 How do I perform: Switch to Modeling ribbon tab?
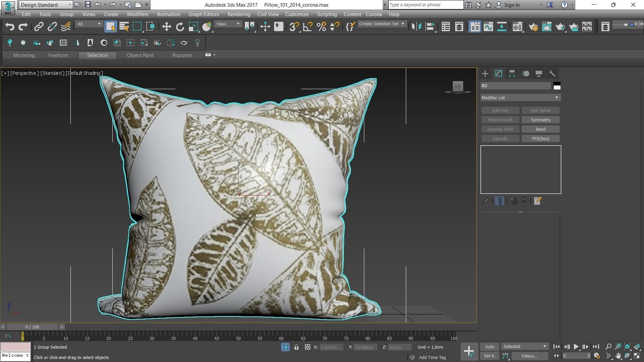pyautogui.click(x=24, y=55)
